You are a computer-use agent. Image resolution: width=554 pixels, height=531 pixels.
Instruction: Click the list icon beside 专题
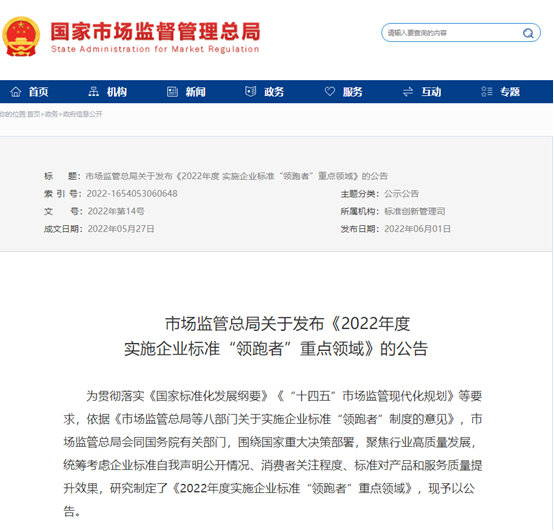click(487, 92)
